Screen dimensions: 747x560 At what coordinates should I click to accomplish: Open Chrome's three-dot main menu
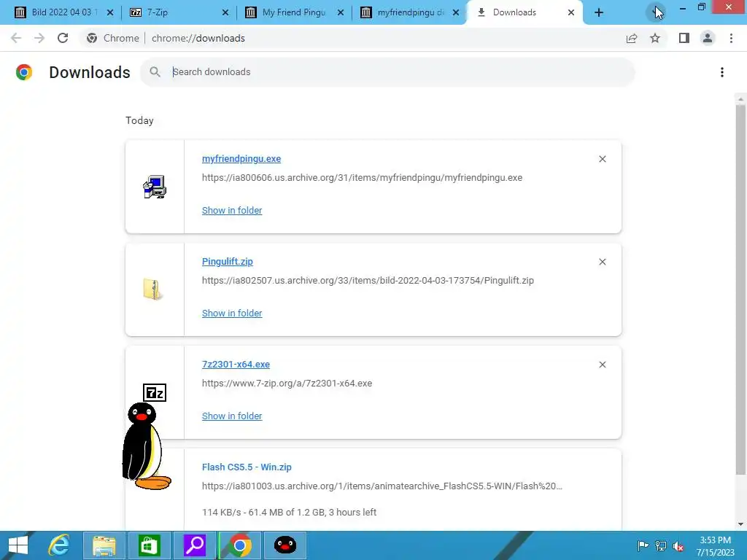point(731,38)
